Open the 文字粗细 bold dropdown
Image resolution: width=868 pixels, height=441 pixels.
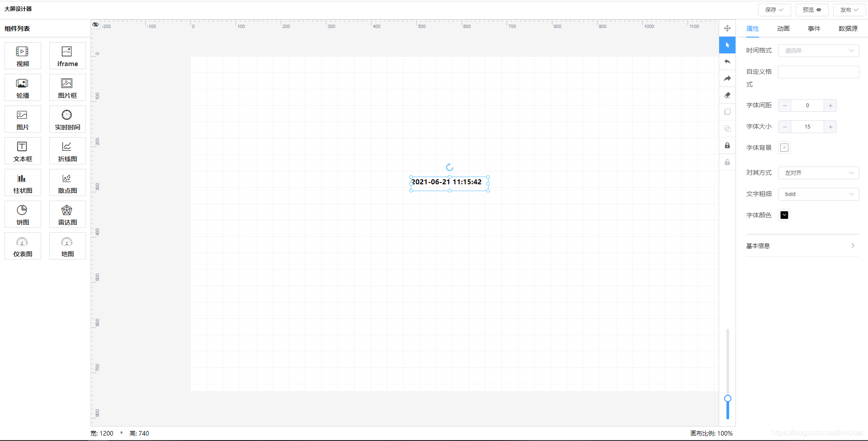(x=818, y=194)
